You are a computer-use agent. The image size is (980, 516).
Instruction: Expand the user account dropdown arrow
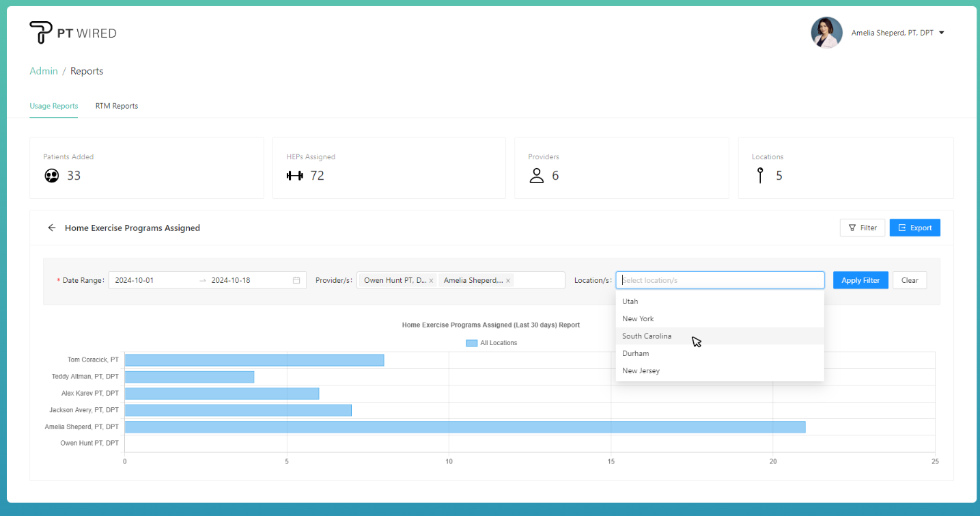(x=942, y=33)
